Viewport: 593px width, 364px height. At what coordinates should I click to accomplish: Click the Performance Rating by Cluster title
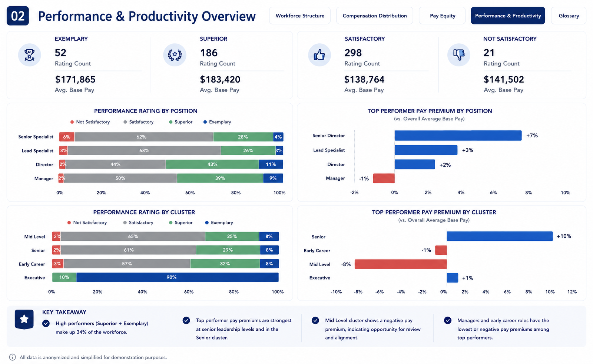[144, 212]
